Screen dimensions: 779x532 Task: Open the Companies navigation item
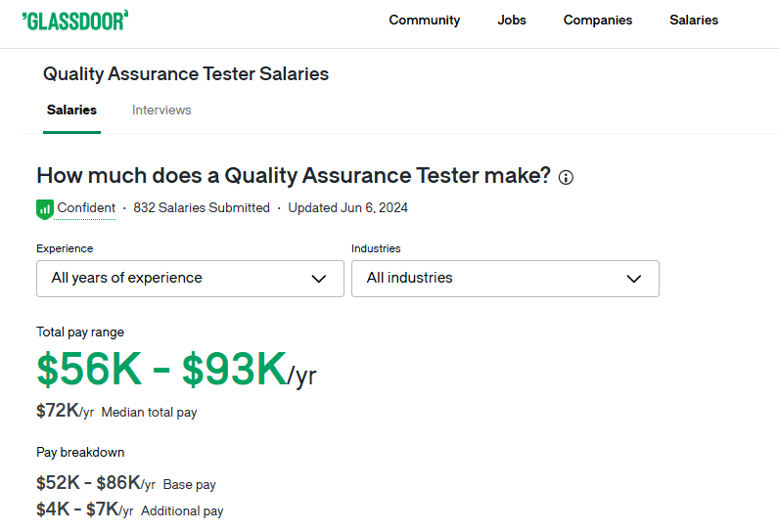coord(597,20)
